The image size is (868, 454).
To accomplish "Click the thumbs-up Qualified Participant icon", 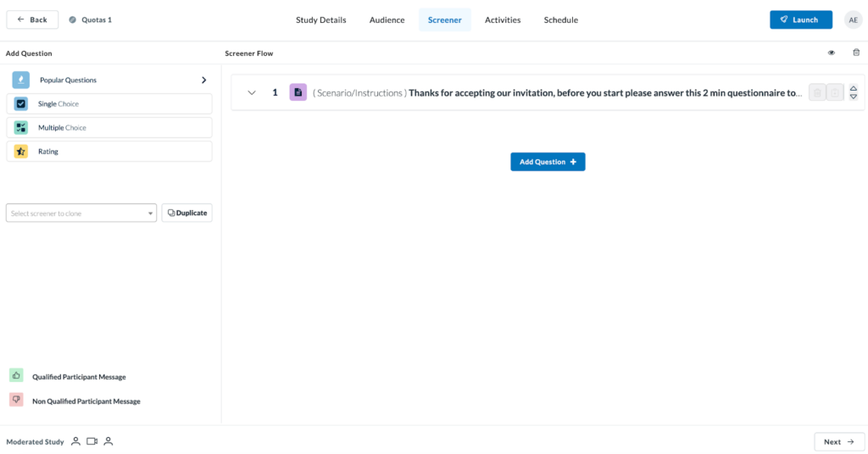I will (x=16, y=375).
